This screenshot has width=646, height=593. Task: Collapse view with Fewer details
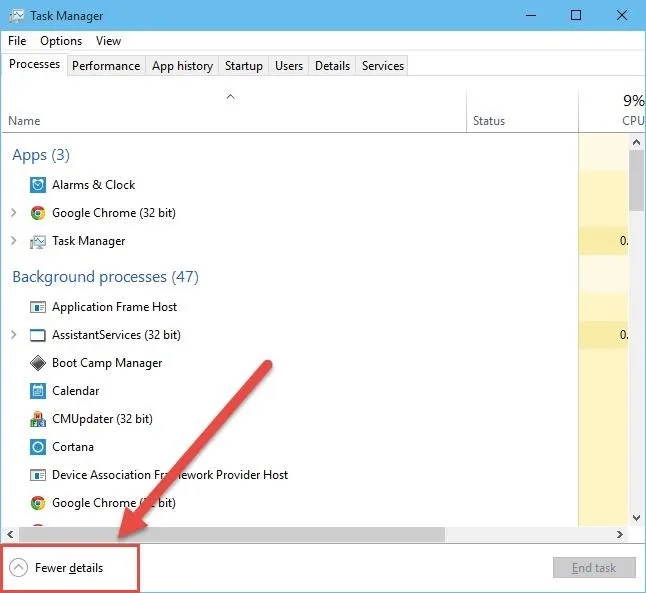pos(56,568)
